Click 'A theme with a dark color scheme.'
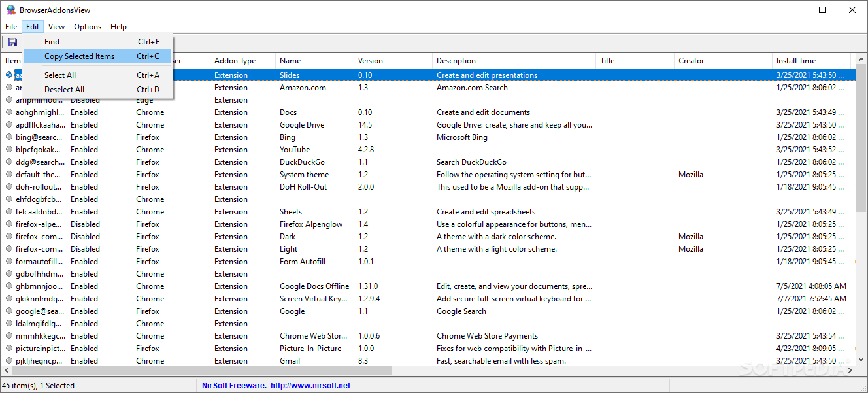868x393 pixels. (x=497, y=237)
